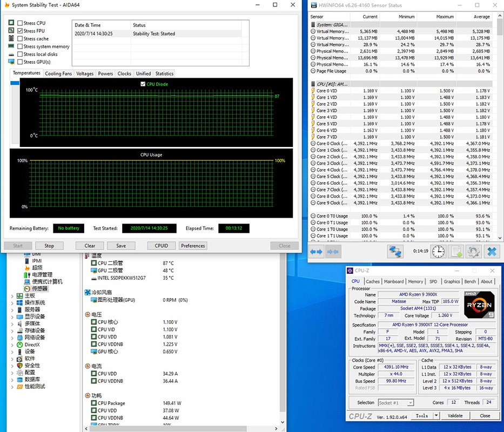Screen dimensions: 504x432
Task: Stop the stability test
Action: [x=49, y=246]
